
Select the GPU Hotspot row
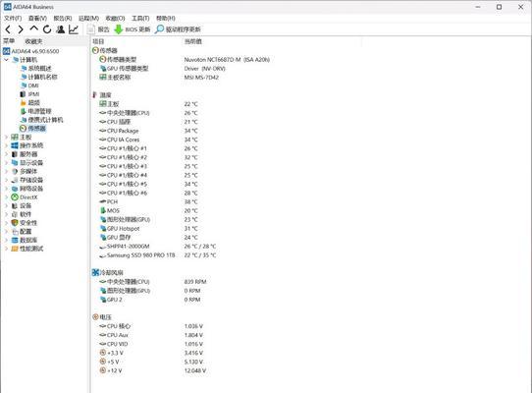123,229
